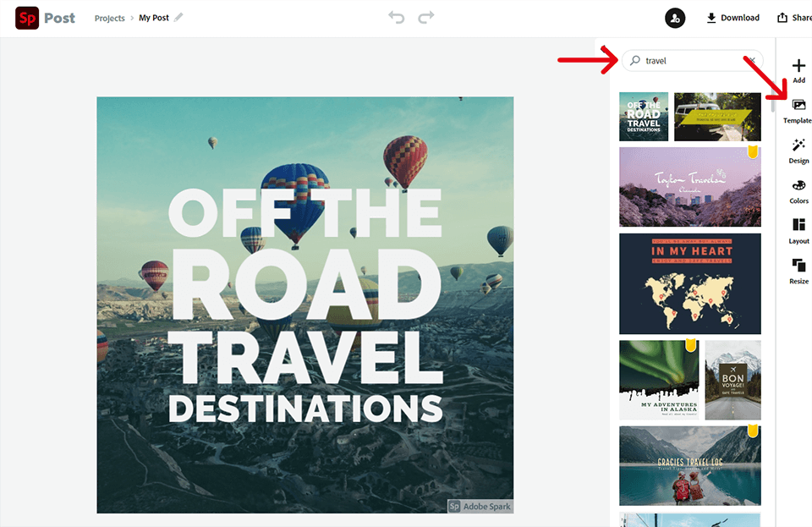Select the Off The Road Travel template thumbnail

(x=644, y=117)
